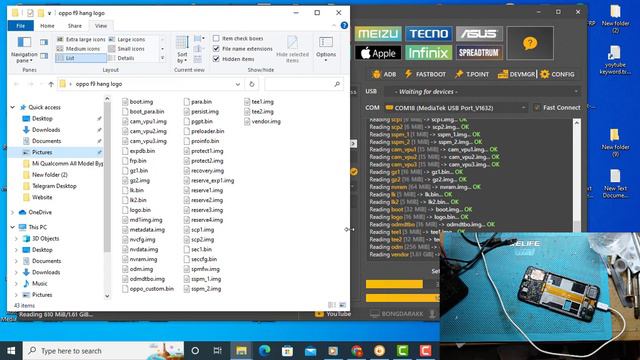Collapse the This PC tree node
The width and height of the screenshot is (640, 360).
pos(13,227)
